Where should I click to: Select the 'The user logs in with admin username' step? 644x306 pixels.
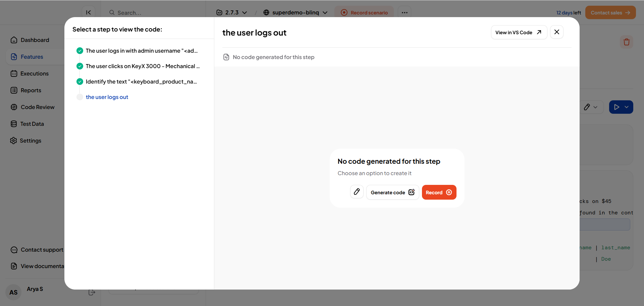tap(141, 51)
